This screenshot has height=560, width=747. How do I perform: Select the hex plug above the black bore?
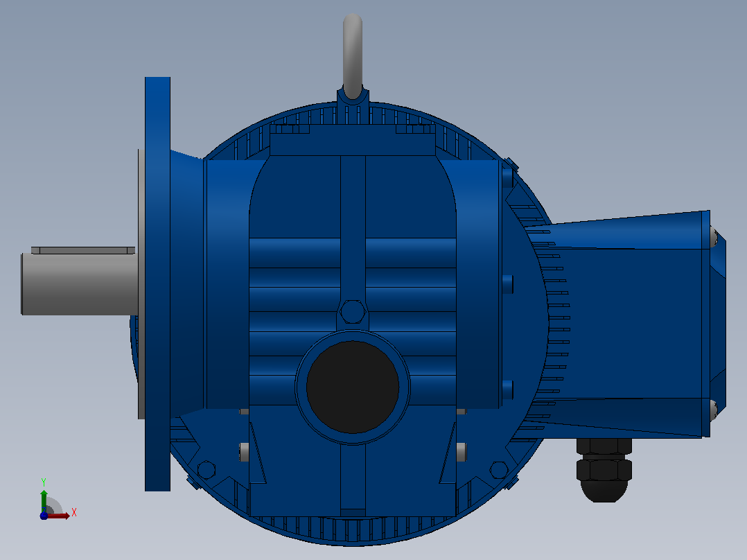[x=353, y=312]
